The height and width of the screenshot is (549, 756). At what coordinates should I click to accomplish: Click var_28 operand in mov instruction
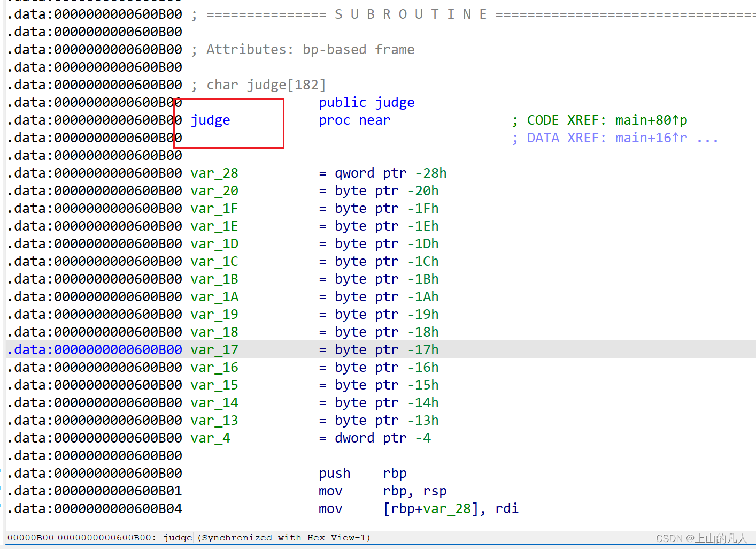coord(447,509)
